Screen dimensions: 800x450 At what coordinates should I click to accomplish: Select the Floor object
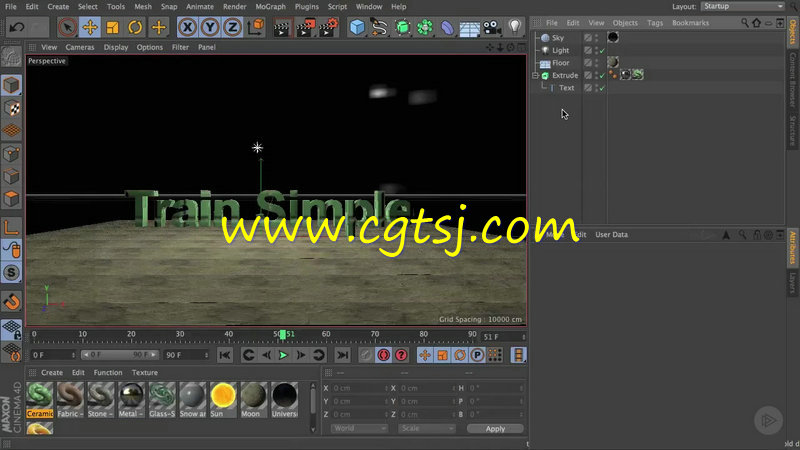(x=560, y=63)
